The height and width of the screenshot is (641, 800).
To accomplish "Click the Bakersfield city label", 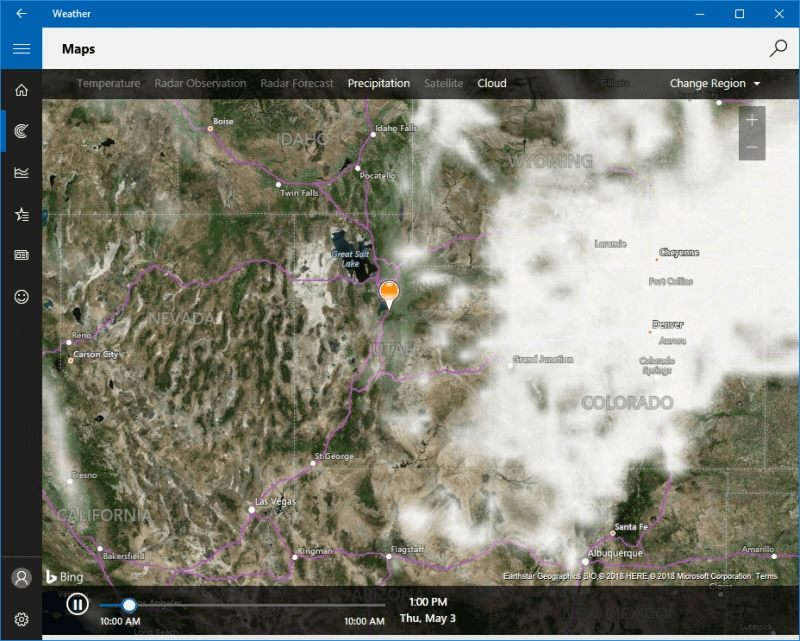I will (x=123, y=556).
